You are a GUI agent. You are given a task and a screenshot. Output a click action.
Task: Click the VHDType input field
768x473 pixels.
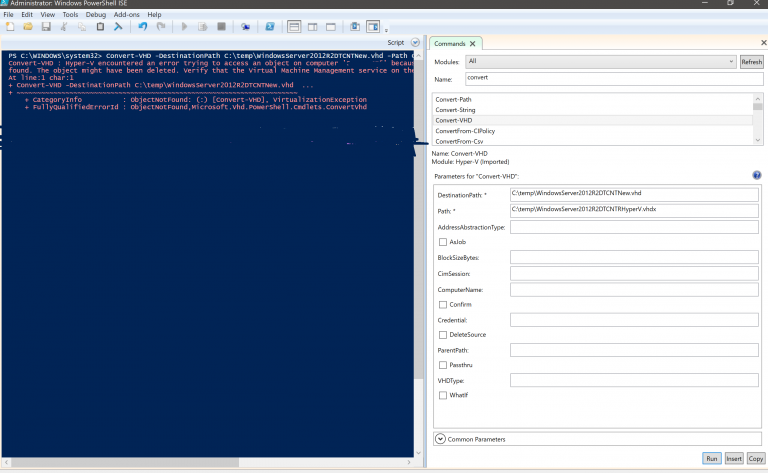coord(634,380)
